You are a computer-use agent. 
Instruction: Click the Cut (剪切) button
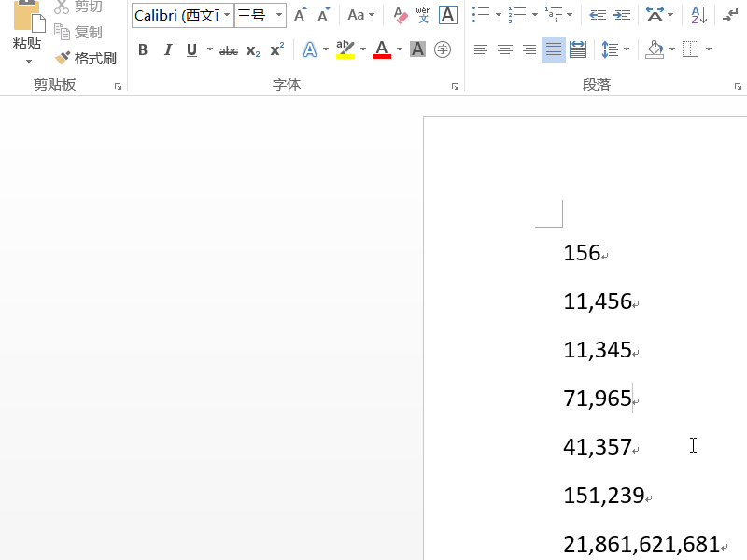click(x=78, y=7)
